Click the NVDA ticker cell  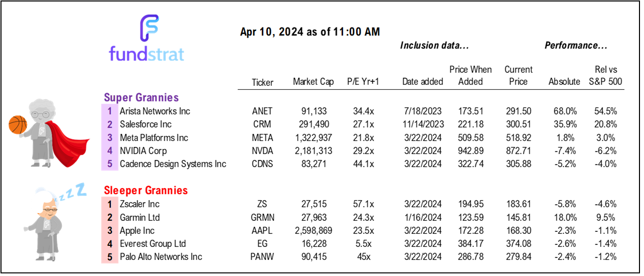click(263, 151)
